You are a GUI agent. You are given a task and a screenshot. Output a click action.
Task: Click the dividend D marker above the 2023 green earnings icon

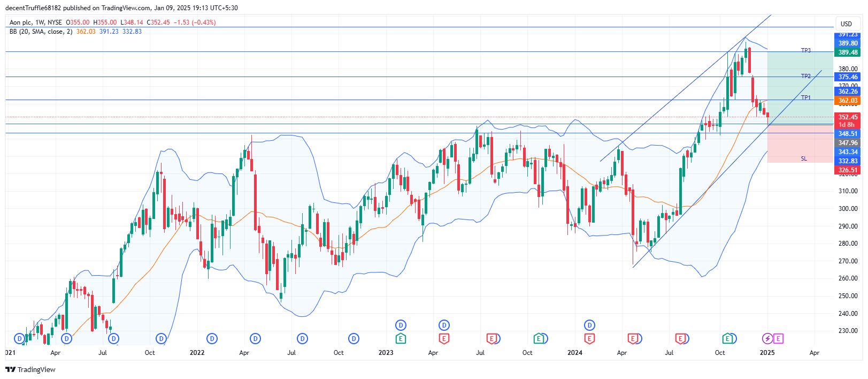[x=401, y=325]
